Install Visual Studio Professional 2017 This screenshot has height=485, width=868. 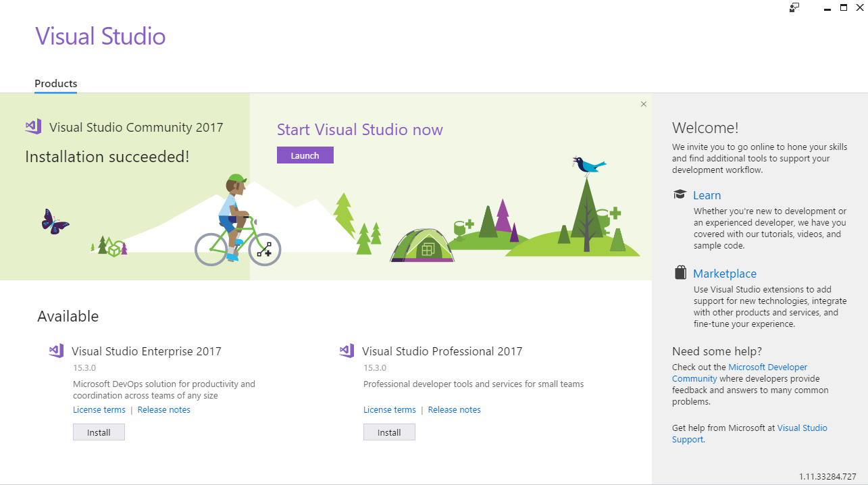click(x=389, y=432)
